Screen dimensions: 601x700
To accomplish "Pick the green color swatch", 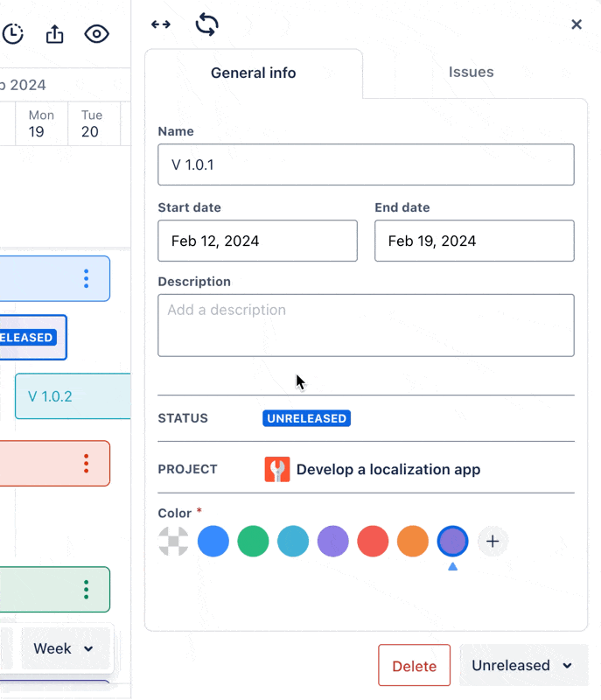I will (x=253, y=542).
